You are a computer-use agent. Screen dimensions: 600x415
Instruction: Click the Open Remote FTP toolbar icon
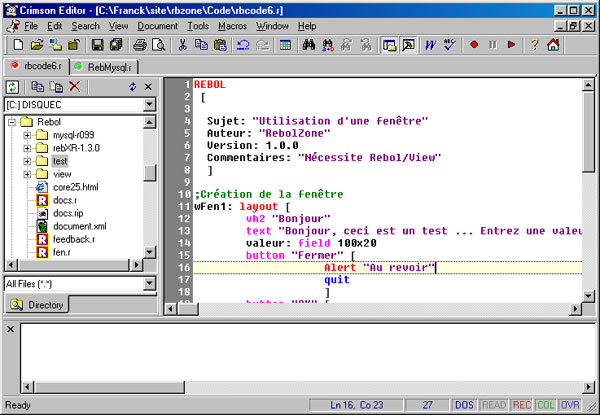point(55,45)
